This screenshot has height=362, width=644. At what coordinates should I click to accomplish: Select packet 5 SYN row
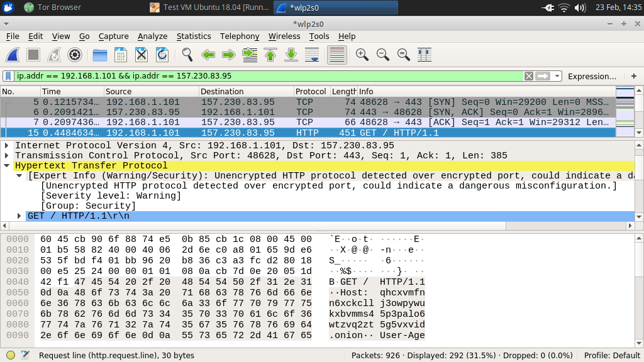[x=308, y=102]
